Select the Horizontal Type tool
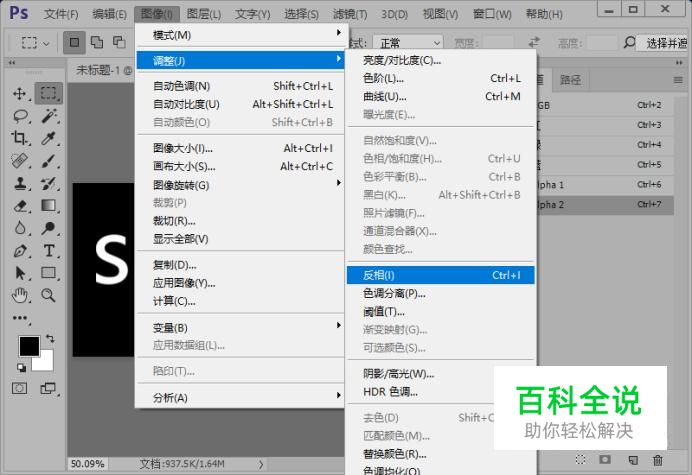The height and width of the screenshot is (475, 692). click(x=49, y=251)
